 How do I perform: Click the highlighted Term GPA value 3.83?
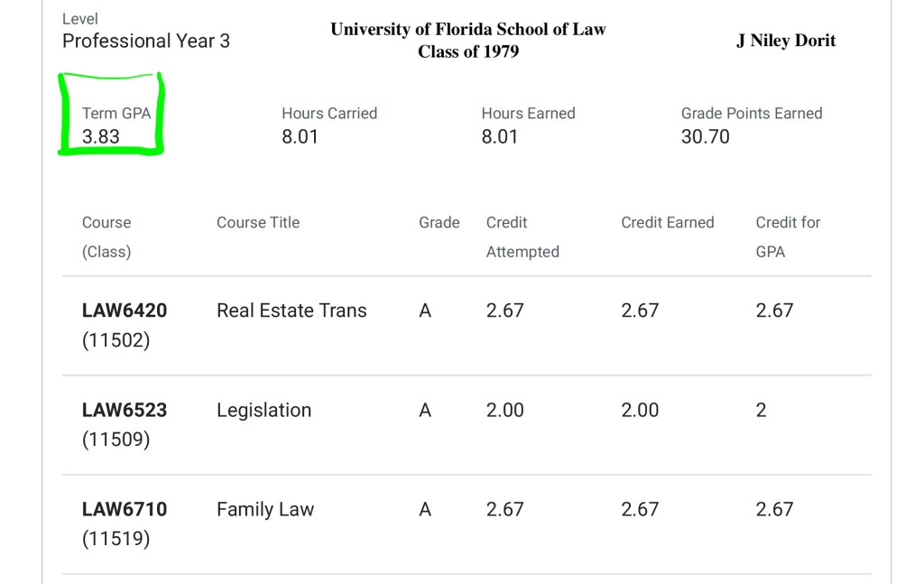101,137
